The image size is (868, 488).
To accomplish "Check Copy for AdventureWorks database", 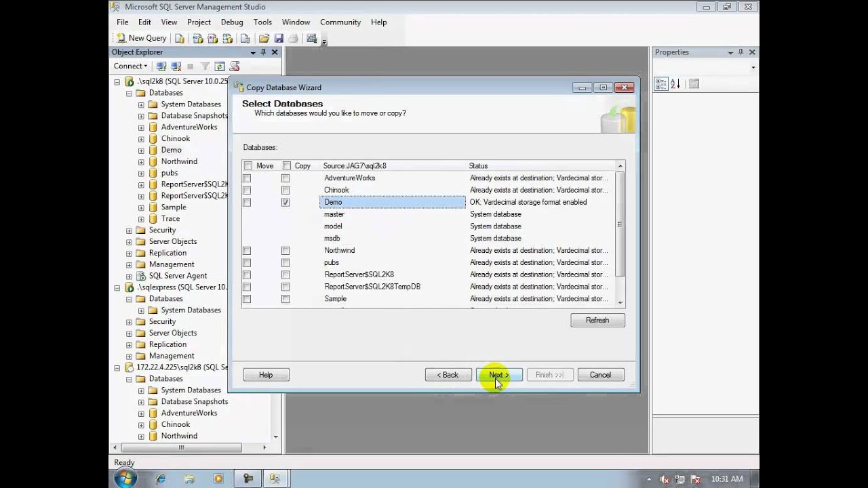I will click(x=285, y=178).
